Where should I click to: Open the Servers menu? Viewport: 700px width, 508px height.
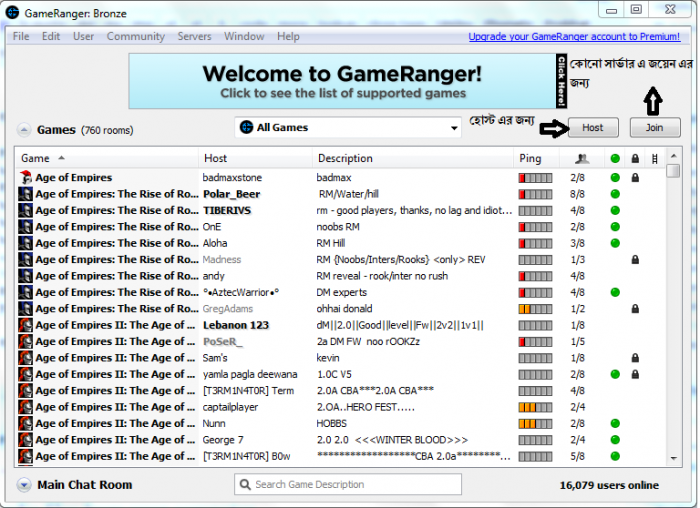pos(194,36)
